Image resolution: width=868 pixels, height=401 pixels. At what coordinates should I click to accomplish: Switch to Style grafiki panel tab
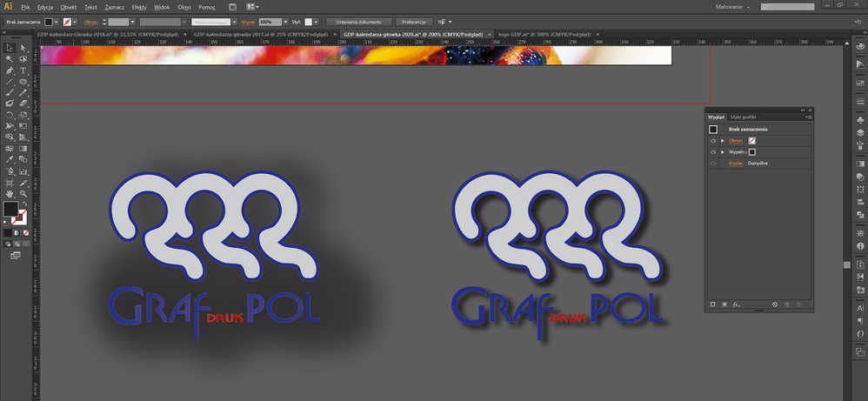point(744,117)
